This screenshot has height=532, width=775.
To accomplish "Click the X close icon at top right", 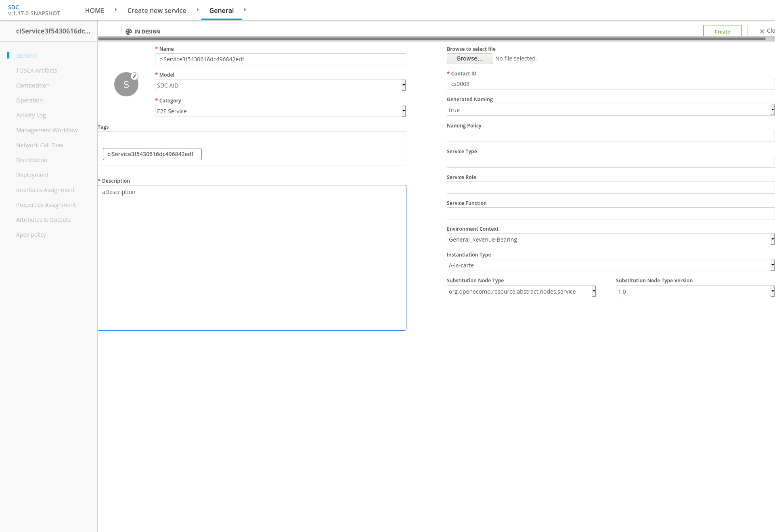I will point(762,31).
